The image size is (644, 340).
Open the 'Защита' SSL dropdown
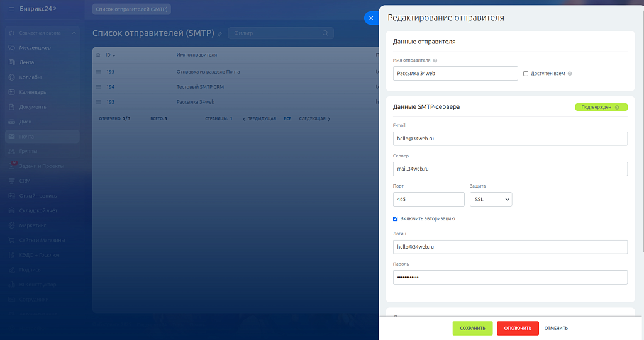[491, 200]
